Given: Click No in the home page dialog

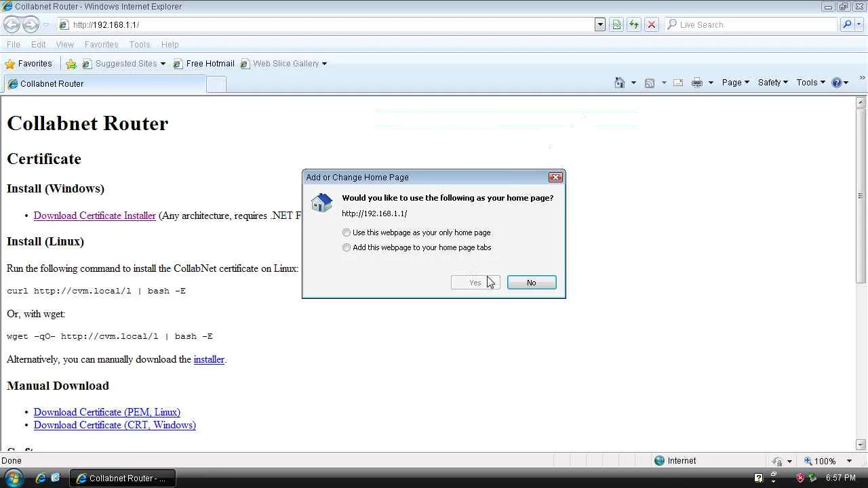Looking at the screenshot, I should click(x=532, y=283).
